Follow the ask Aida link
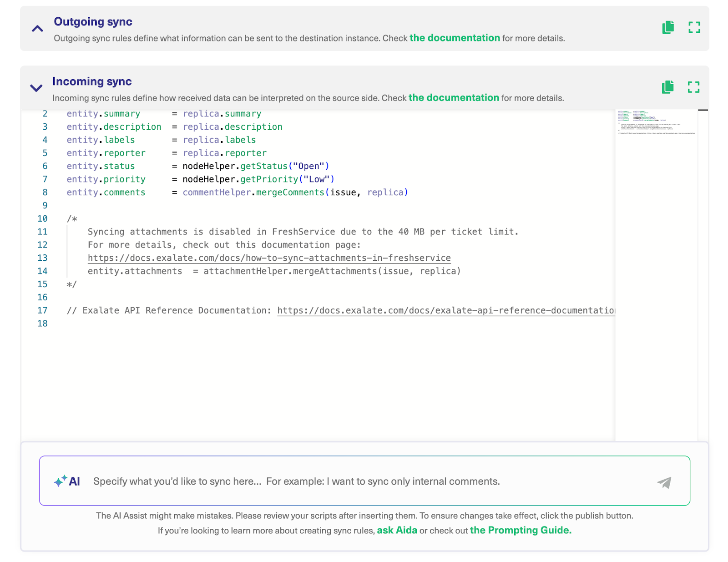 point(397,530)
